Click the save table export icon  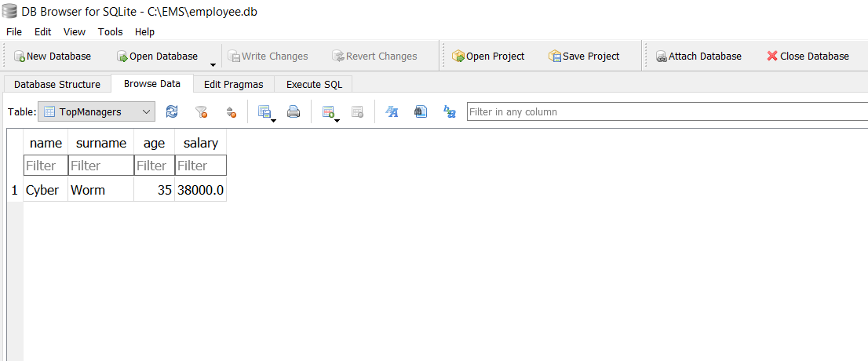point(264,112)
